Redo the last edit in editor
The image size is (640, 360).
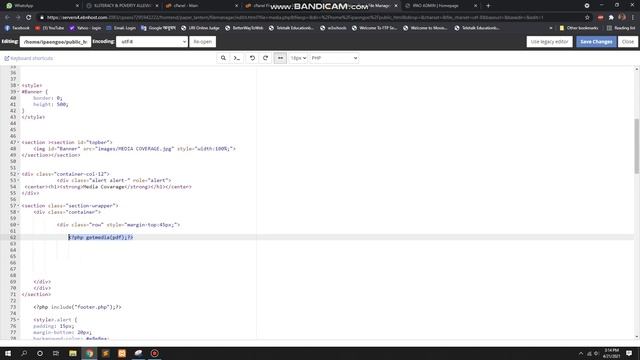tap(265, 58)
